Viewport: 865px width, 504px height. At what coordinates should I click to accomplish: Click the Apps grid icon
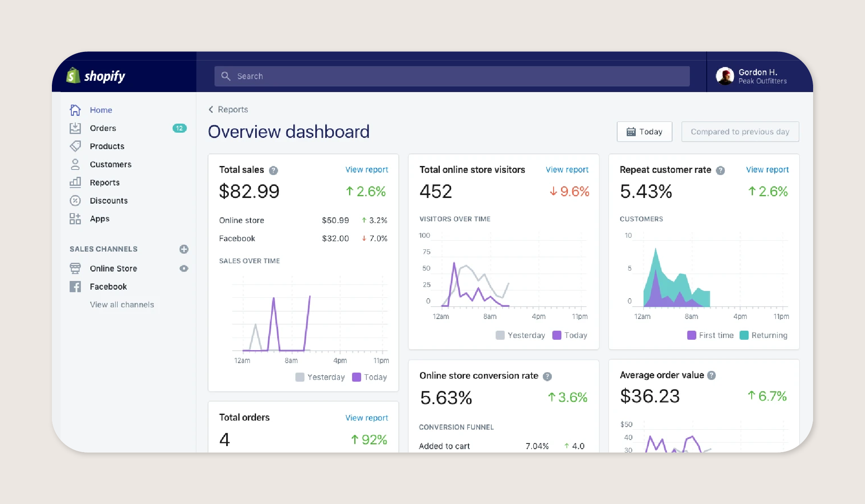75,219
